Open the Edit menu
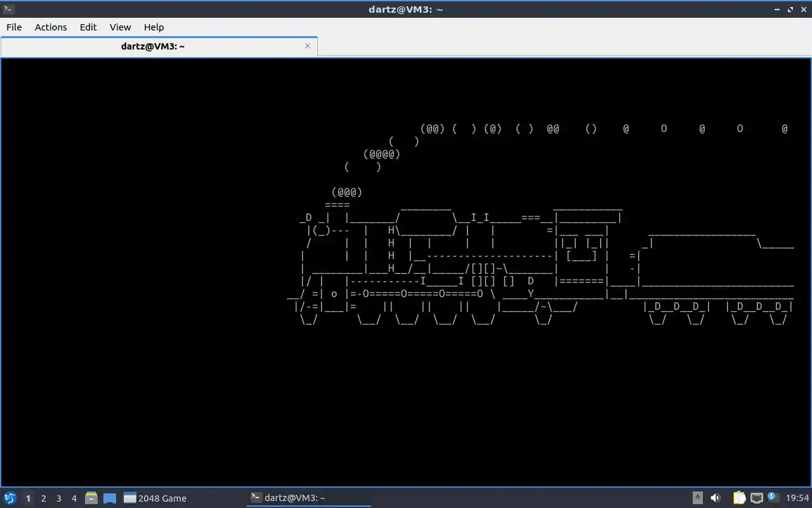The image size is (812, 508). 88,27
